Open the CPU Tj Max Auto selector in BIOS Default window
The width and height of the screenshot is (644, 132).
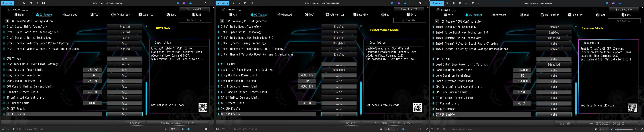pos(125,59)
